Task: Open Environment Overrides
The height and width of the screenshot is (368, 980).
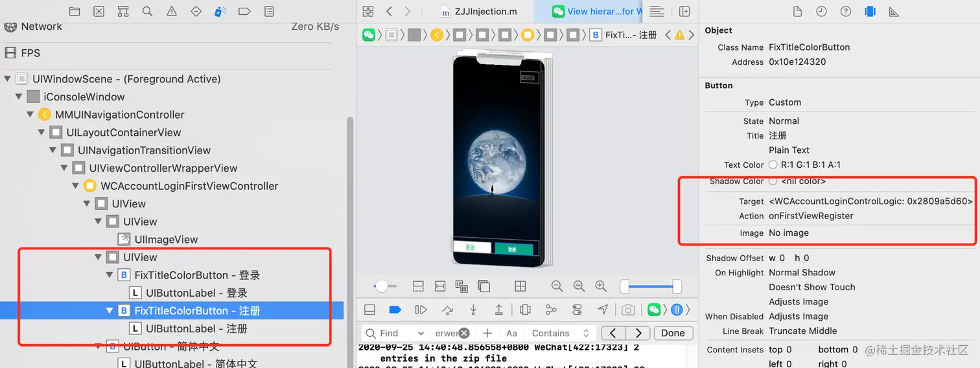Action: [x=577, y=310]
